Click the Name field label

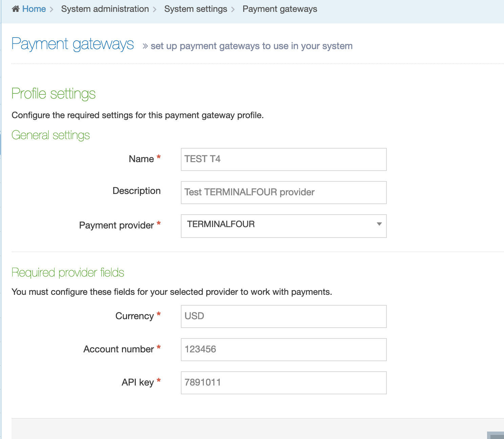141,159
